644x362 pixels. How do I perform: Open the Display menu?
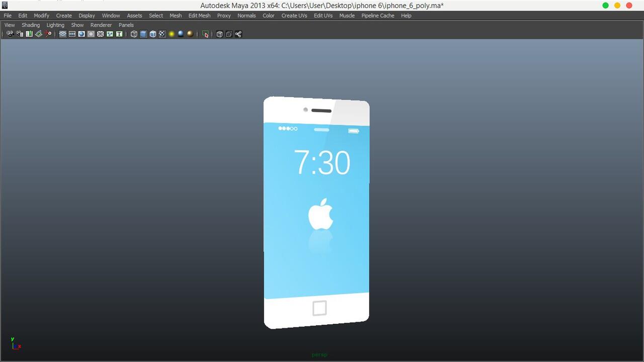tap(87, 16)
